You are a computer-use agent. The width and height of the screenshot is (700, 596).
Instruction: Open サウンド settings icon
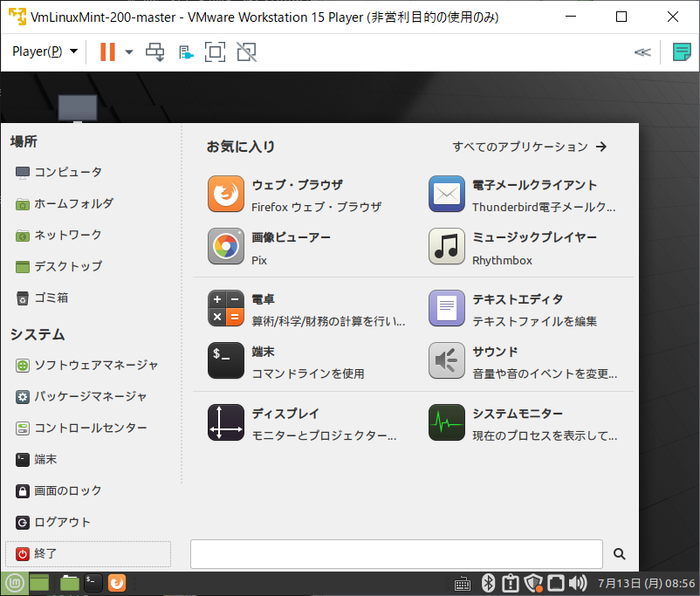click(447, 360)
